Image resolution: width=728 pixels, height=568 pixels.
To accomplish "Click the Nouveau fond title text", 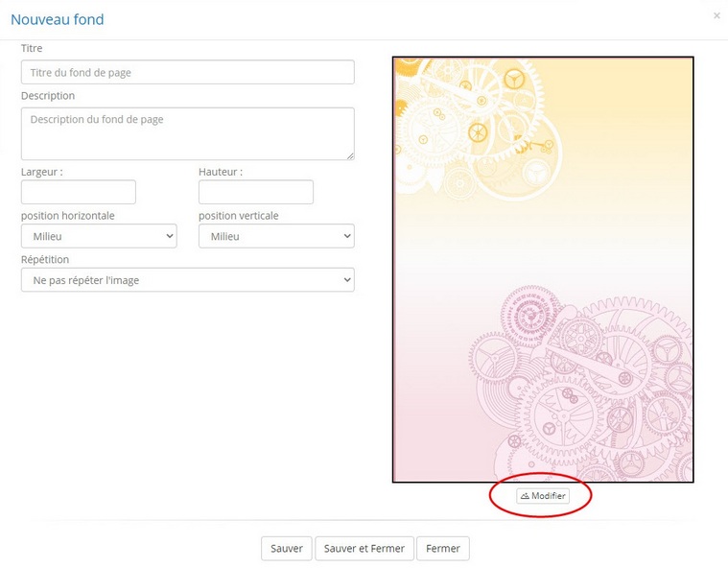I will (58, 19).
